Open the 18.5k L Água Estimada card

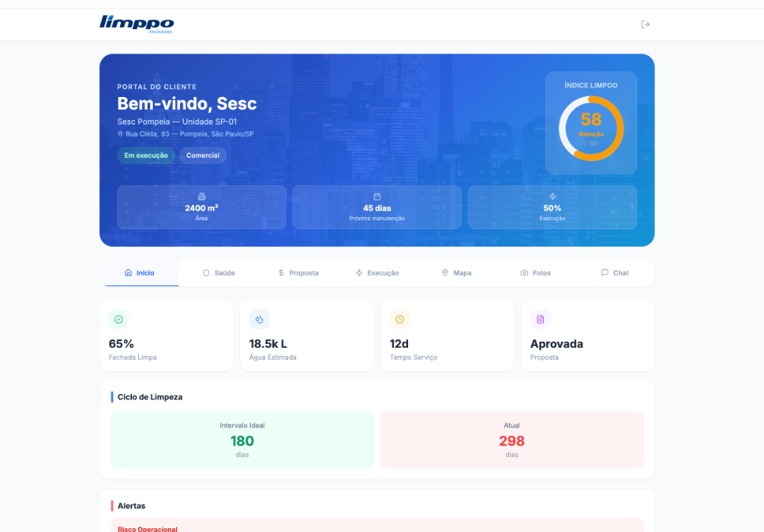(307, 336)
